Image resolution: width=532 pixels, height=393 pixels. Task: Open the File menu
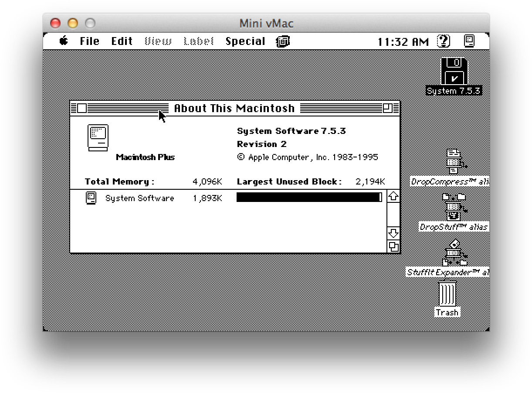tap(90, 41)
